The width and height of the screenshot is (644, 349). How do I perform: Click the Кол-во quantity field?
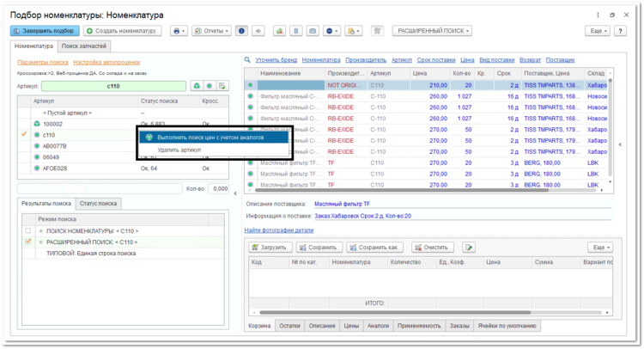[x=218, y=188]
